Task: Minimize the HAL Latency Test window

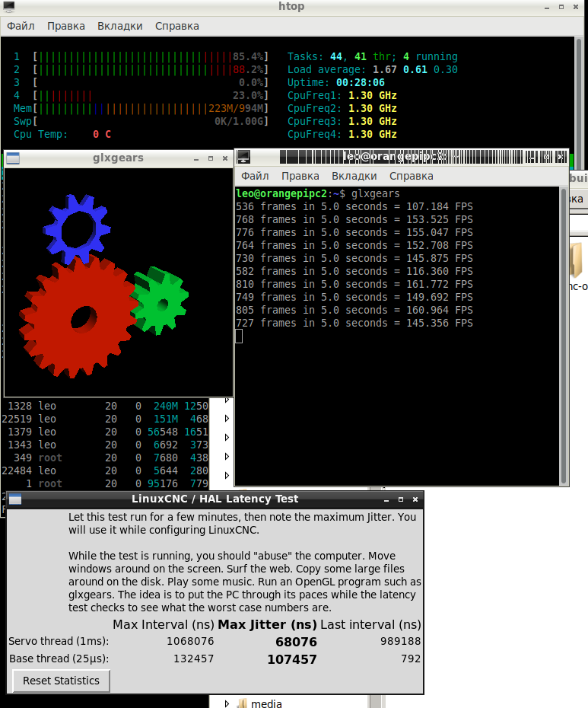Action: click(386, 499)
